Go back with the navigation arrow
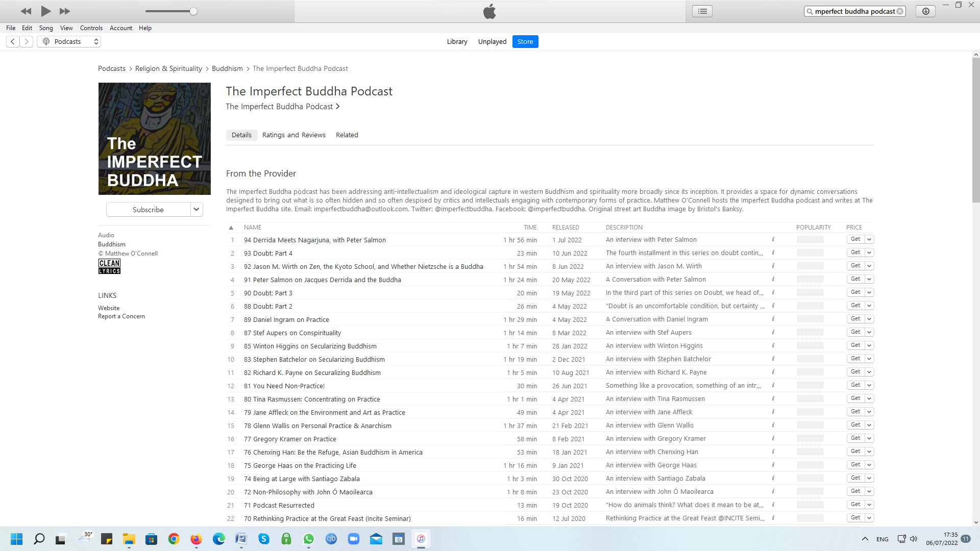 click(x=13, y=42)
